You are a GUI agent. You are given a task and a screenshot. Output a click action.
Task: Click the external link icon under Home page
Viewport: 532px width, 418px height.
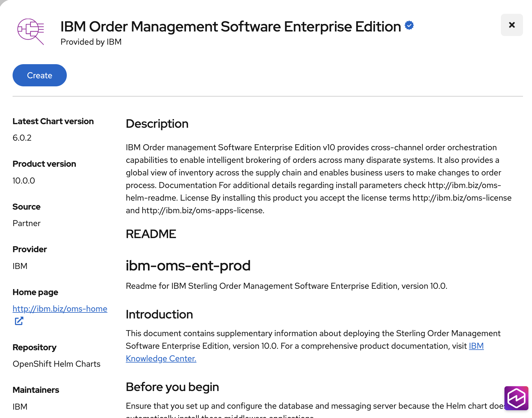[x=19, y=321]
